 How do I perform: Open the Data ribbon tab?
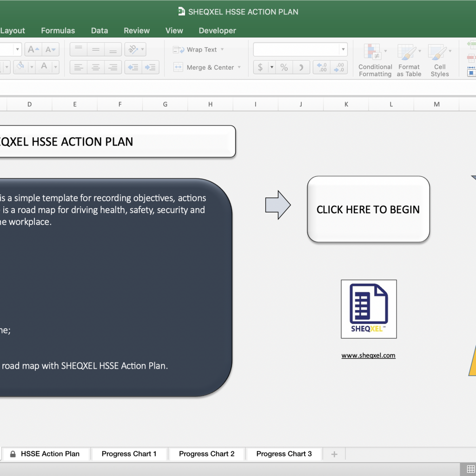[99, 31]
